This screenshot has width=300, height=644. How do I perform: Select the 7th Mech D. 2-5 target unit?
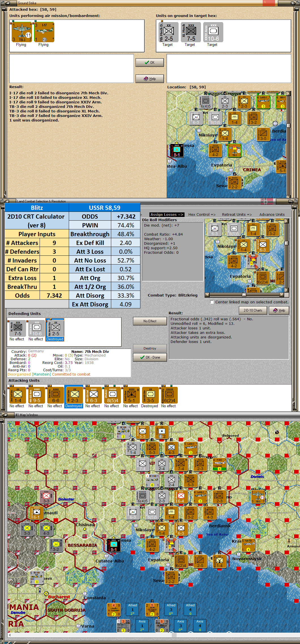pos(168,32)
